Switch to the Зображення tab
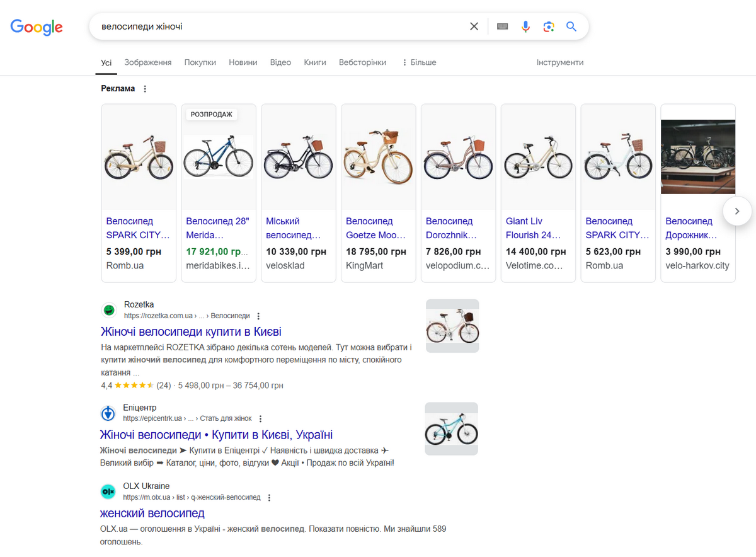This screenshot has width=756, height=557. (147, 62)
